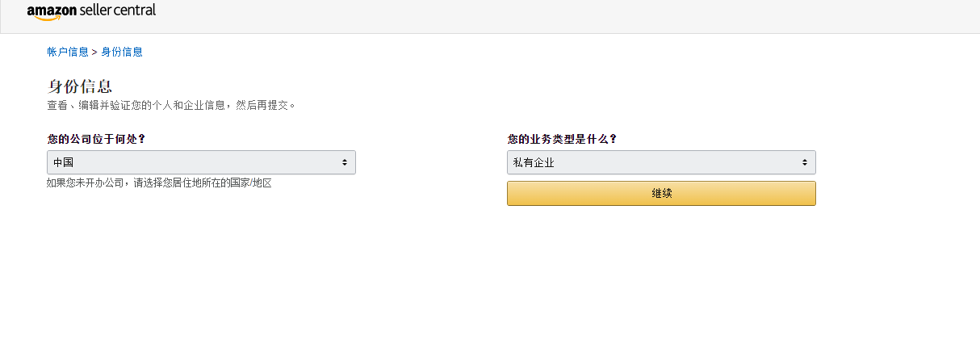Click the Amazon Seller Central logo

coord(91,11)
